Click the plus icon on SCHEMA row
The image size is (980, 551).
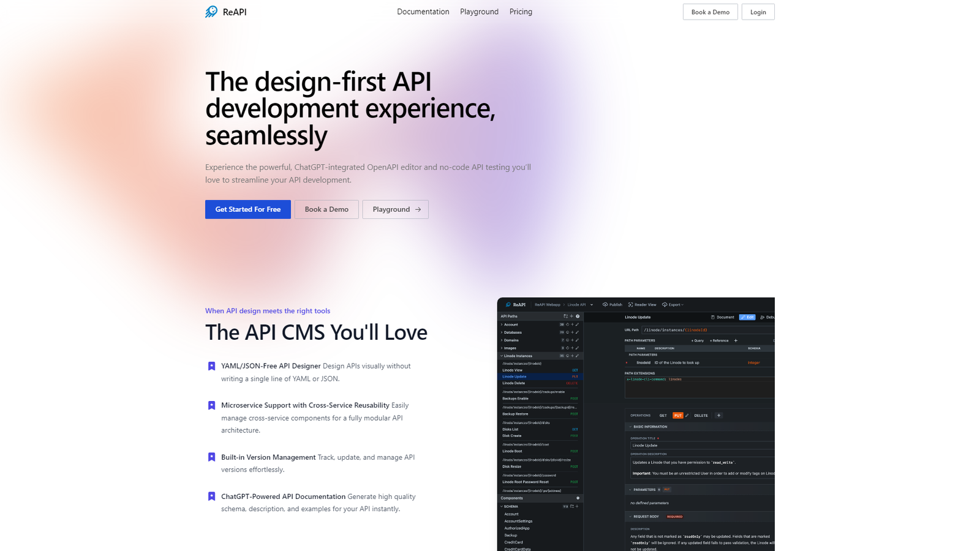pyautogui.click(x=577, y=506)
